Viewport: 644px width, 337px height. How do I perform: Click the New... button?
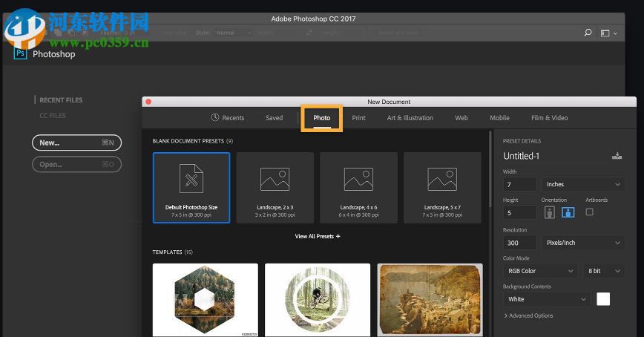click(77, 143)
